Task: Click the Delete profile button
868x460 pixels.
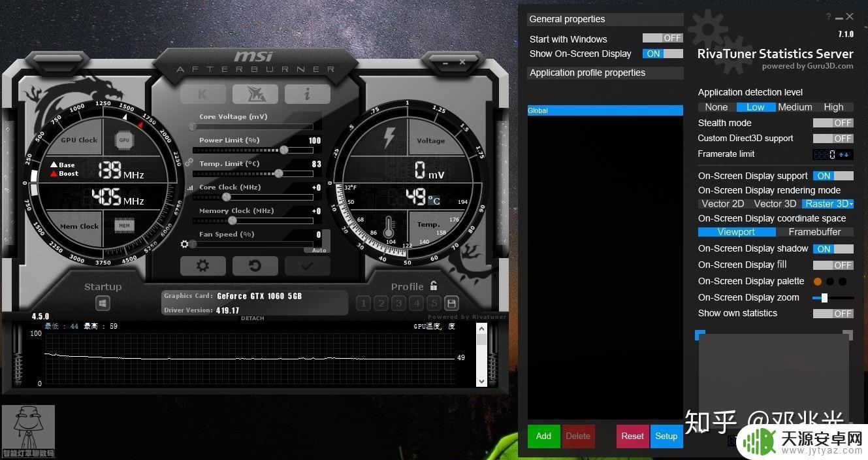Action: (578, 436)
